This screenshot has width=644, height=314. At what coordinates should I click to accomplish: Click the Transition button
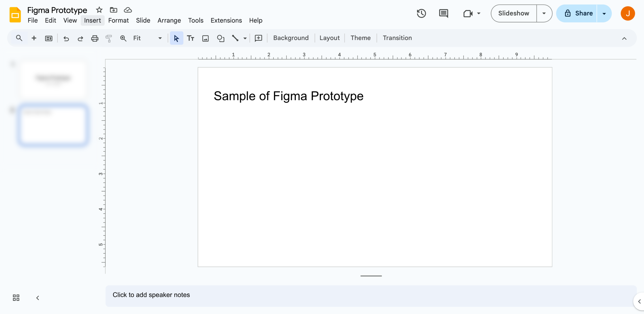click(397, 38)
